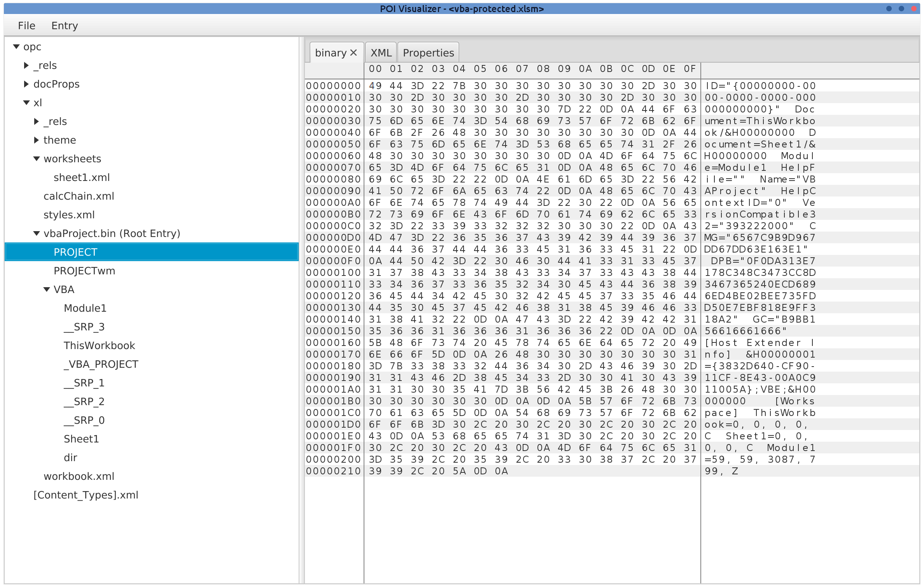Open the Entry menu
Screen dimensions: 924x588
[64, 25]
